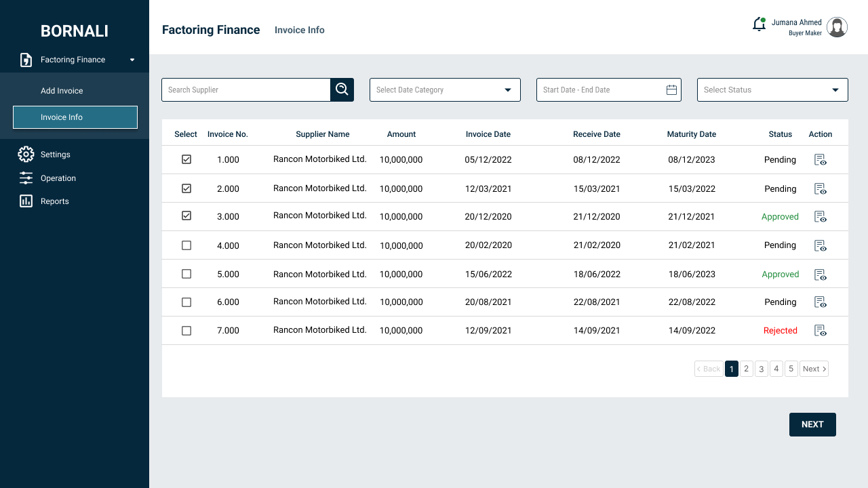
Task: Click the Rejected status of invoice 7.000
Action: point(781,331)
